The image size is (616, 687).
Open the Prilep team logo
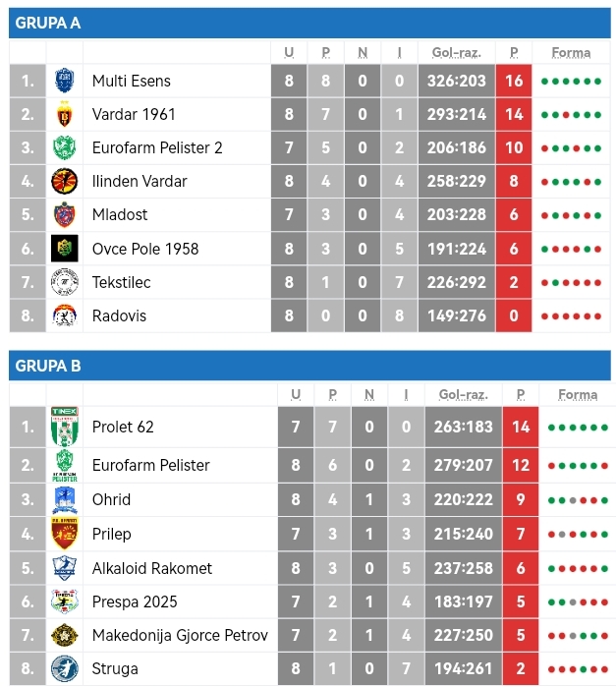64,534
